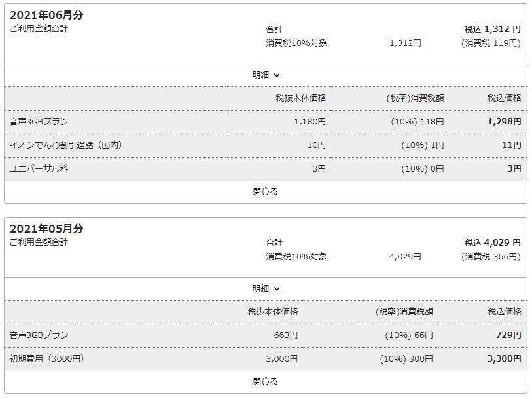The height and width of the screenshot is (399, 532).
Task: Click the 消費税10%対象 label in June summary
Action: 296,43
